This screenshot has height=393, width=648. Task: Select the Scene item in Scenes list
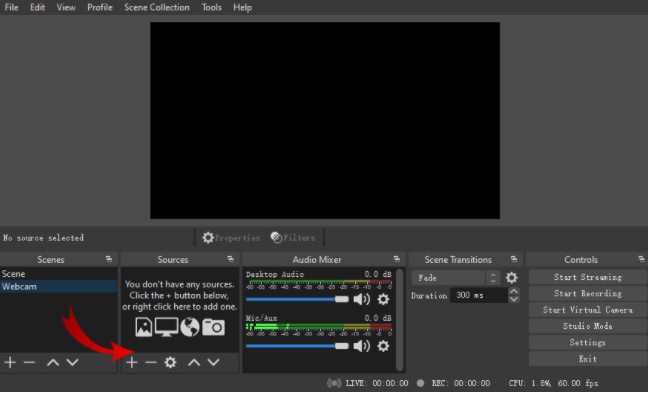[x=58, y=274]
